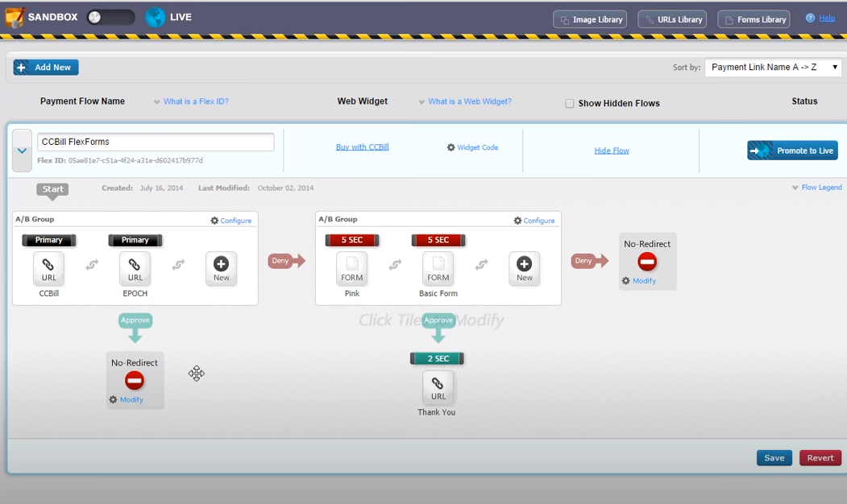Collapse the CCBill FlexForms flow row
847x504 pixels.
[x=22, y=151]
